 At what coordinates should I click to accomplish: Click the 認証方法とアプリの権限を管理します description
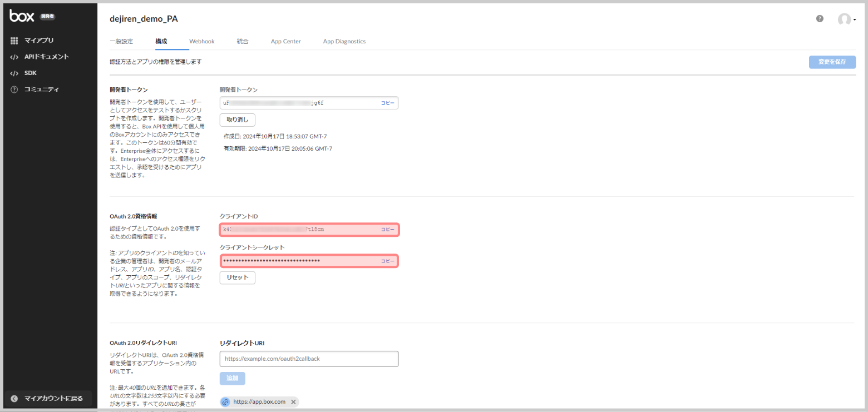click(155, 62)
